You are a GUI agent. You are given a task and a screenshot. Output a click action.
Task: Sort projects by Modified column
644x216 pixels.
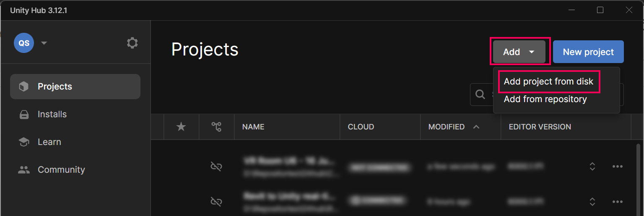point(447,126)
